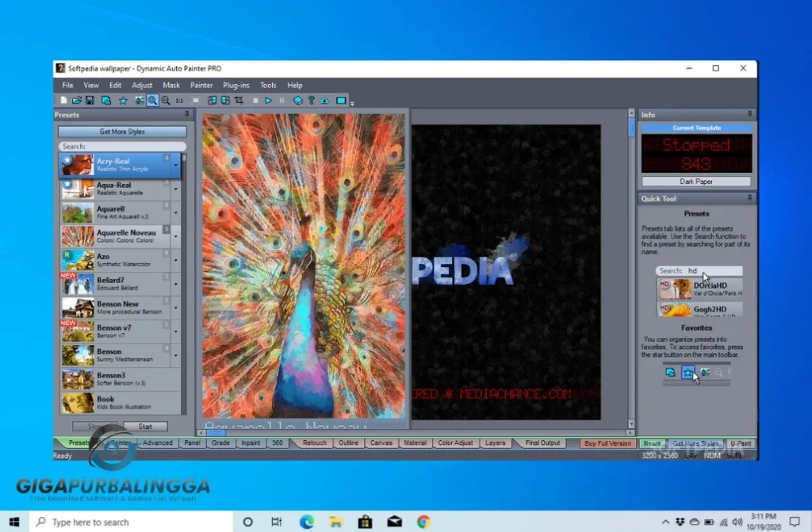Toggle the star favorites filter in Quick Tool
The width and height of the screenshot is (812, 532).
click(688, 372)
